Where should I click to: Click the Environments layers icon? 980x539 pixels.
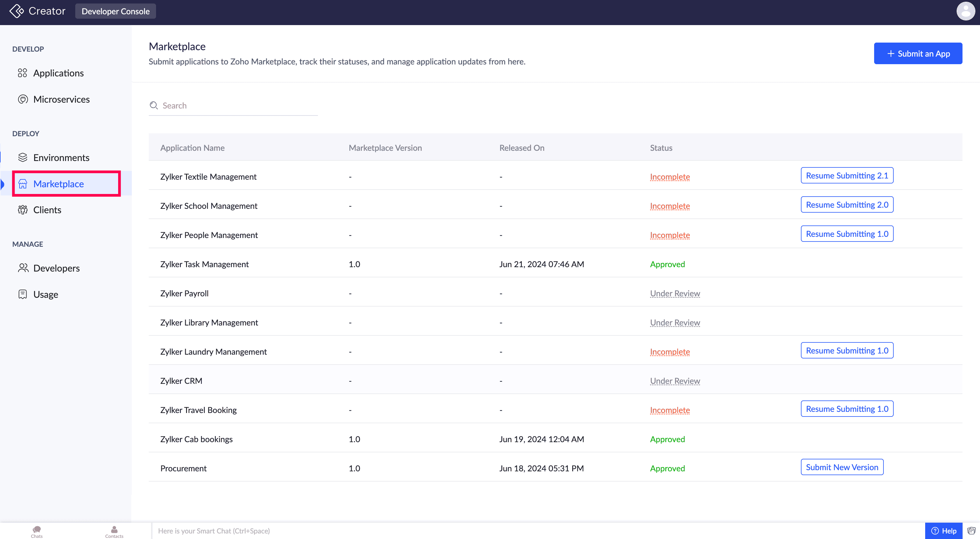[23, 157]
